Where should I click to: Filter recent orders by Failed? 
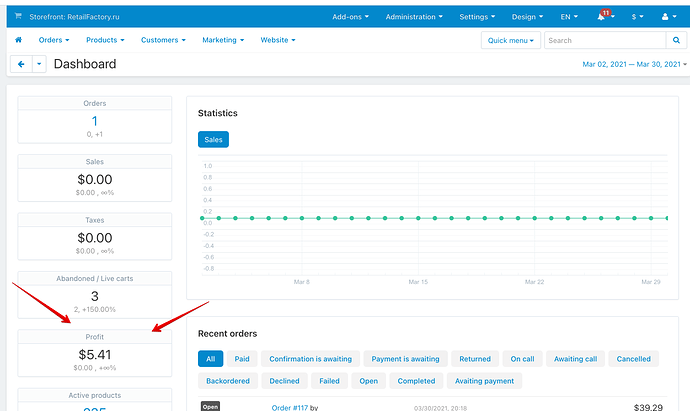[329, 381]
